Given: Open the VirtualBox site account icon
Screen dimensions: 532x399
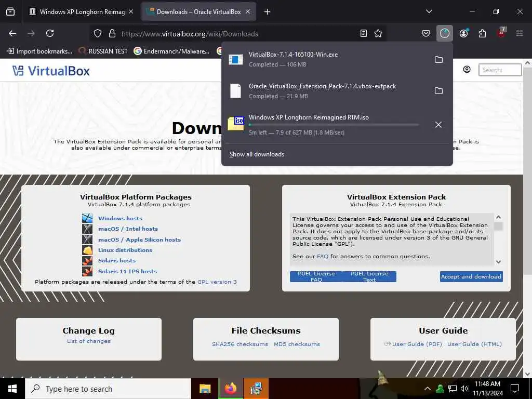Looking at the screenshot, I should click(x=467, y=70).
